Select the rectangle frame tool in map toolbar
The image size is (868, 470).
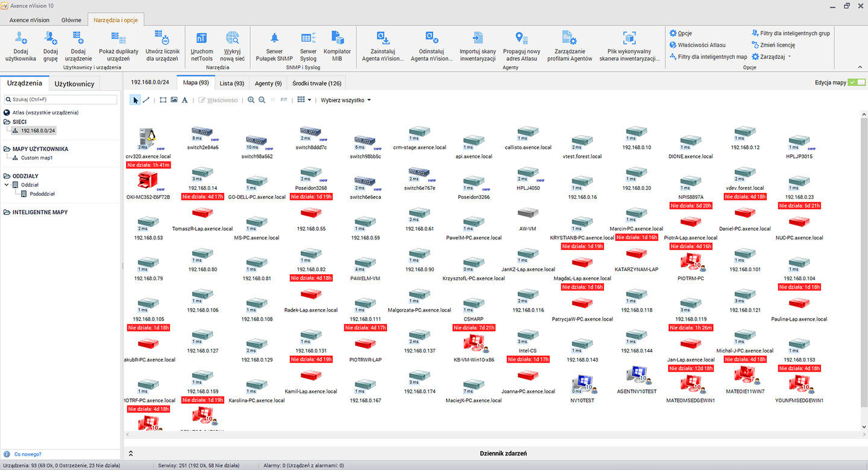pyautogui.click(x=163, y=100)
